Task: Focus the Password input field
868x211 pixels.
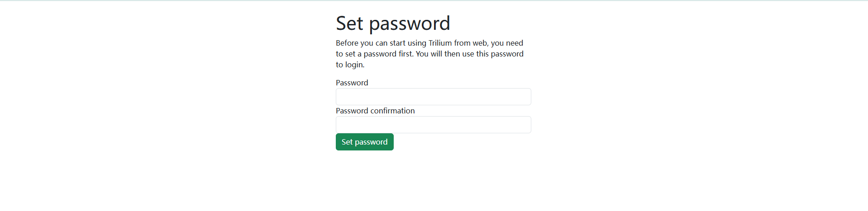Action: coord(433,97)
